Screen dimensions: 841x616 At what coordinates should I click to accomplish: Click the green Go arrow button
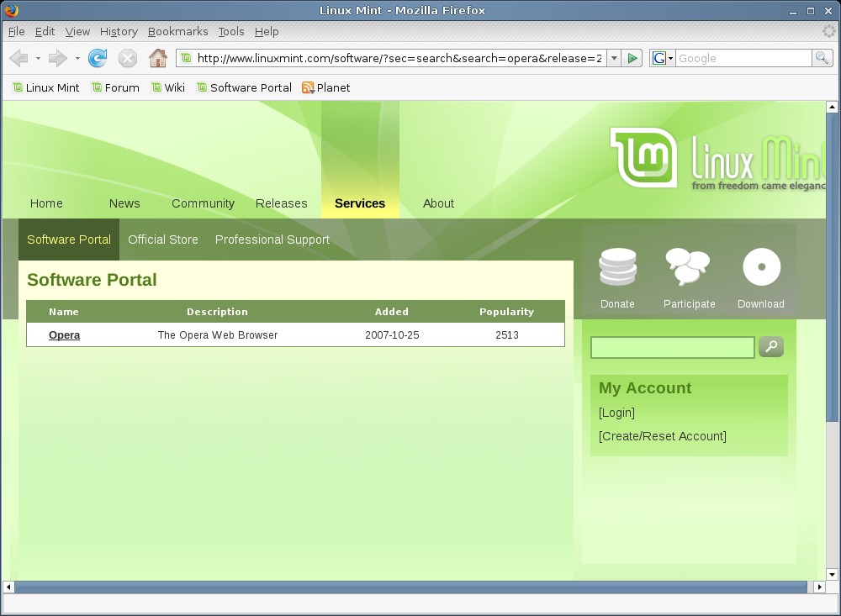pos(632,58)
